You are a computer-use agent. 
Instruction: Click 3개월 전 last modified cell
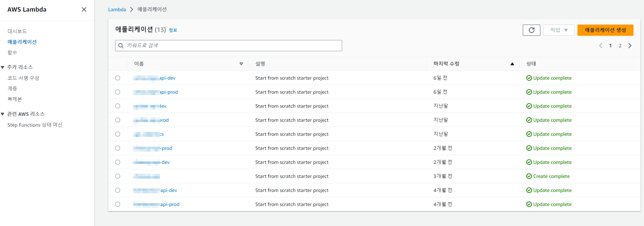pos(443,176)
